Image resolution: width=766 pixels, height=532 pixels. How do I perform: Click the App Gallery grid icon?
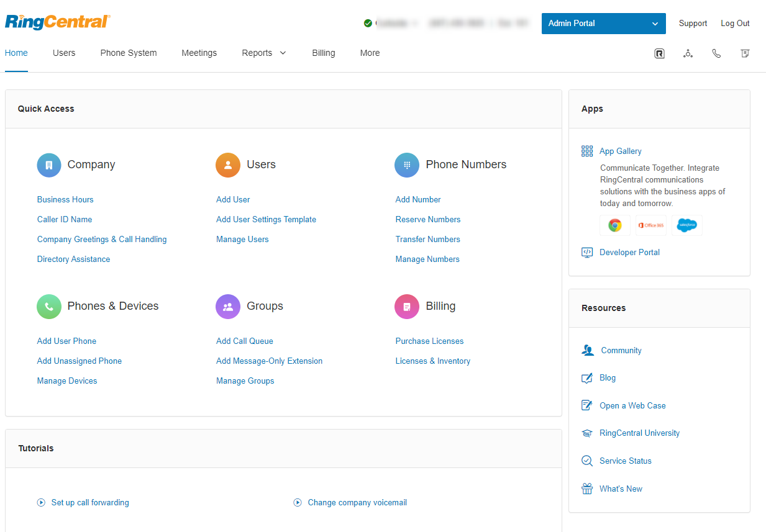(587, 151)
